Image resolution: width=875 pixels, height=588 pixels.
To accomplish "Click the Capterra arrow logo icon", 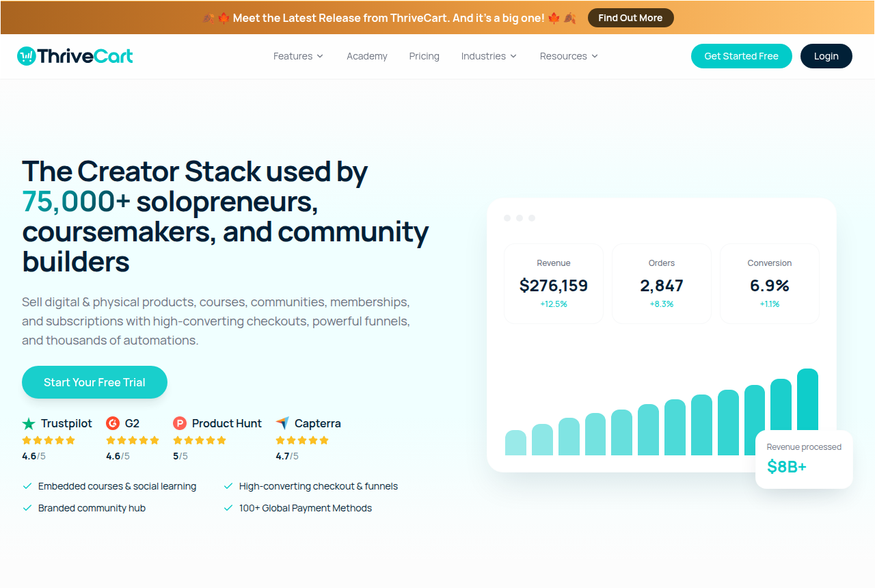I will click(x=282, y=423).
